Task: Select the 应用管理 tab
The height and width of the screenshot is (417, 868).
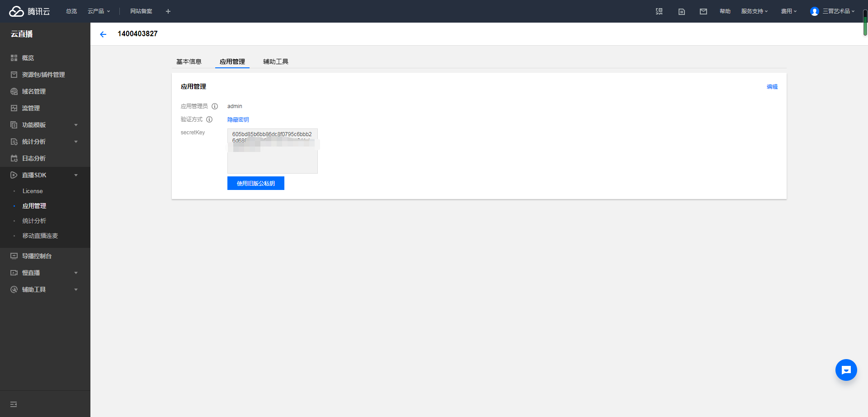Action: pos(232,62)
